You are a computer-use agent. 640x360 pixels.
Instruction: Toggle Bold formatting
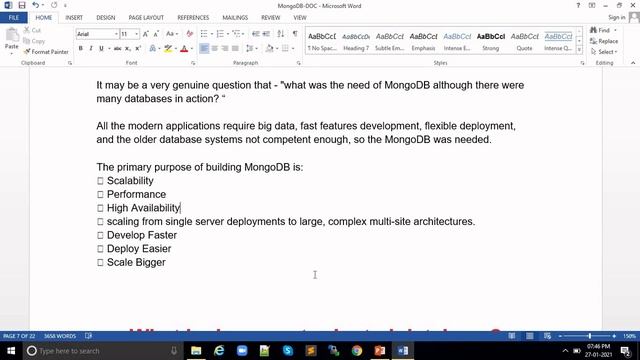[81, 49]
